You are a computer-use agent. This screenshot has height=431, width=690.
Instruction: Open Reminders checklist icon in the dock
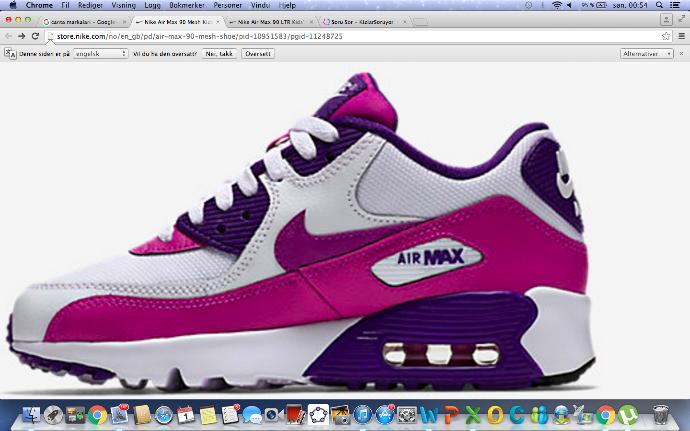pyautogui.click(x=230, y=415)
